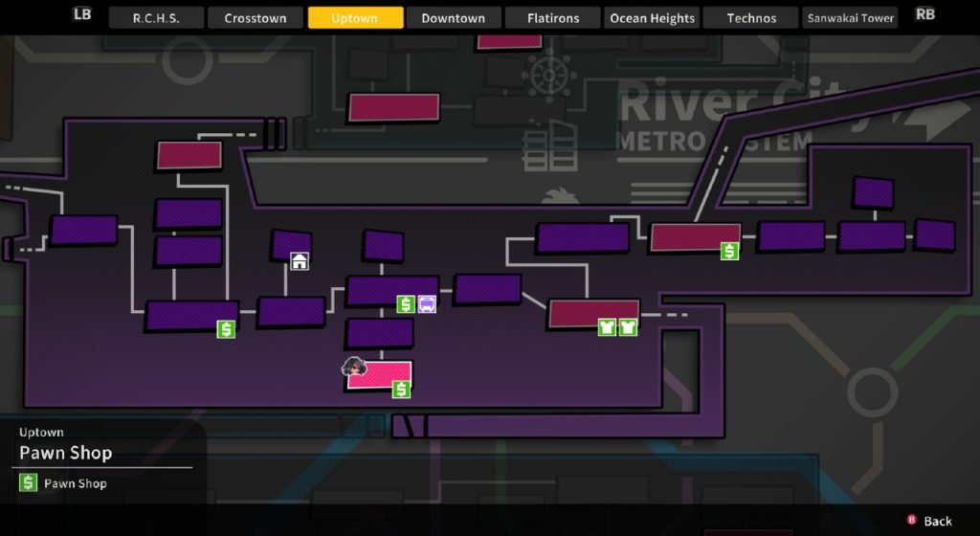
Task: Open the Sanwakai Tower tab
Action: tap(850, 18)
